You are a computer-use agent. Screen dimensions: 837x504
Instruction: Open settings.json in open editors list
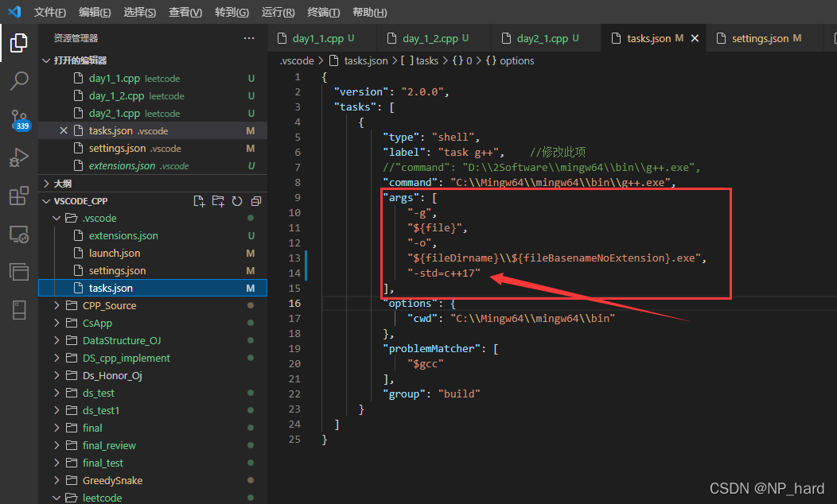pos(153,149)
